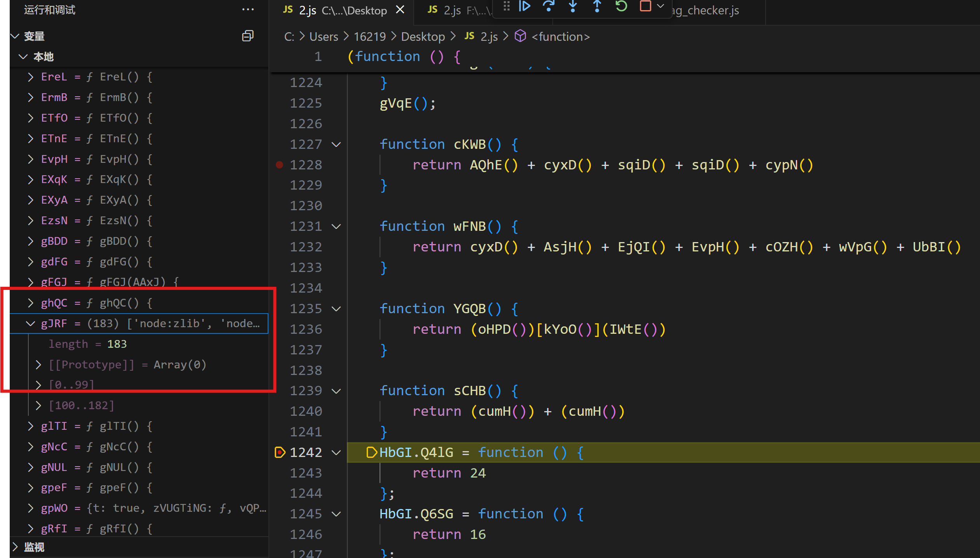Open the Run and Debug more-actions ellipsis
The width and height of the screenshot is (980, 558).
click(x=248, y=10)
